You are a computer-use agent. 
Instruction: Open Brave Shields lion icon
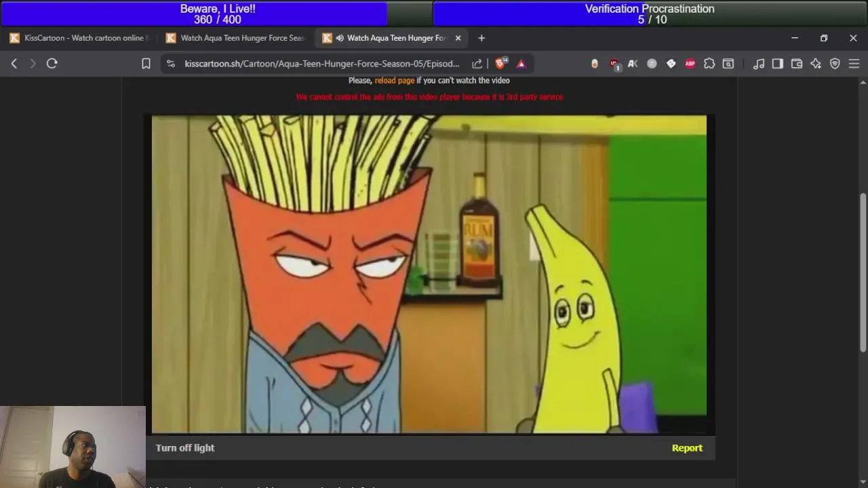click(500, 63)
